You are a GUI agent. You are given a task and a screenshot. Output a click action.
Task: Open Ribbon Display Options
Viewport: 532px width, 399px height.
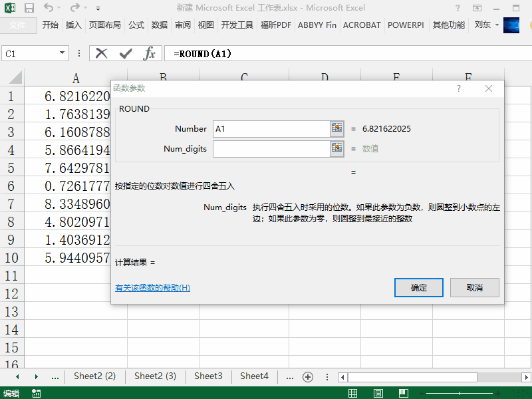pyautogui.click(x=477, y=8)
